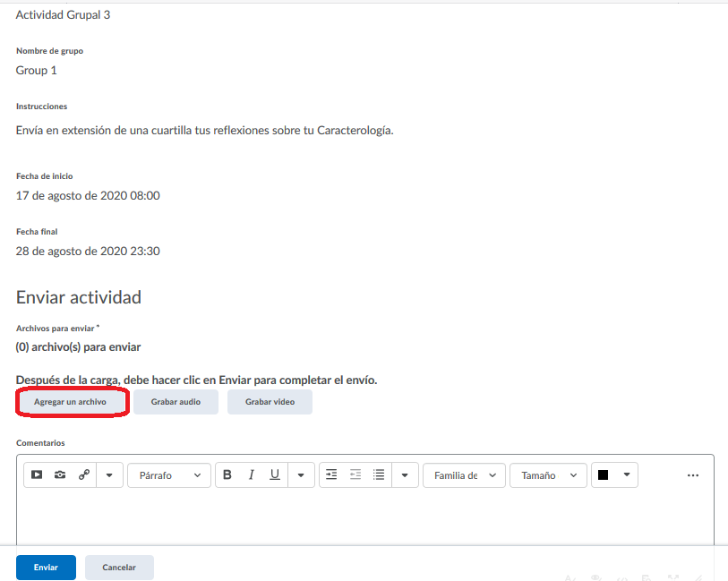This screenshot has width=728, height=581.
Task: Click the black text color swatch
Action: coord(604,475)
